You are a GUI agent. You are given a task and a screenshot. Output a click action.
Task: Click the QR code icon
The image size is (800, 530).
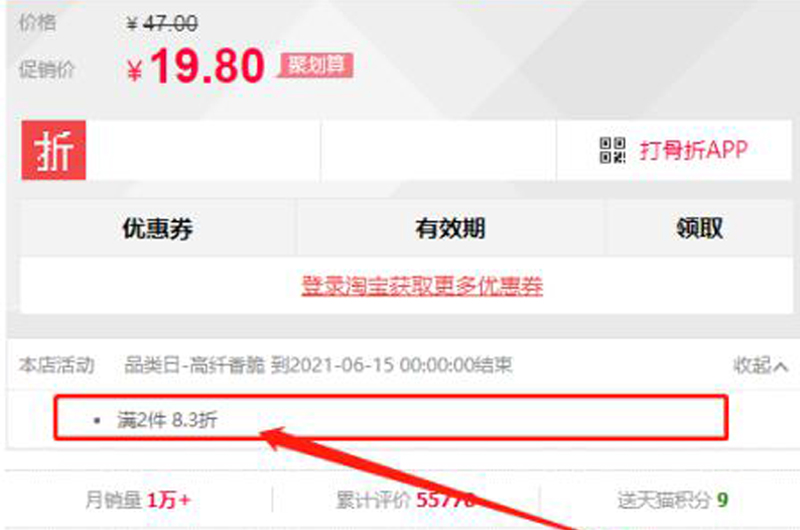612,150
